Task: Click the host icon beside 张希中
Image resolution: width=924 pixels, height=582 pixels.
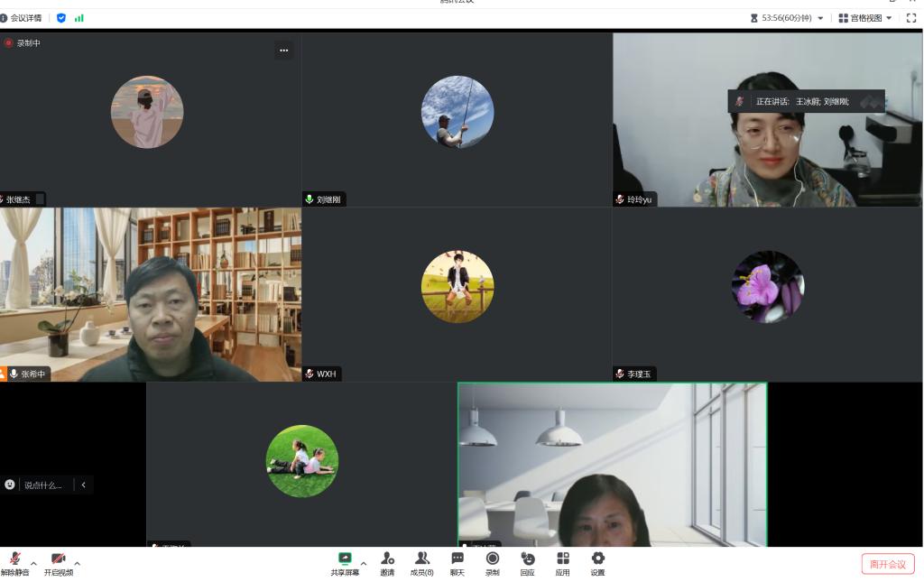Action: tap(3, 374)
